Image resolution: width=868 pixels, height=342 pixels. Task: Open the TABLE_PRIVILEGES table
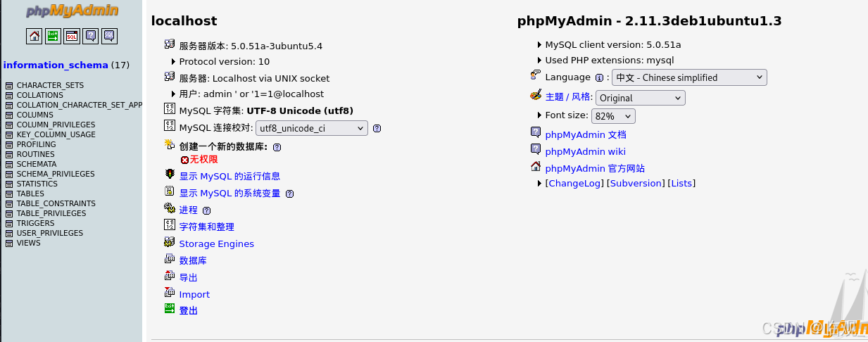click(51, 213)
